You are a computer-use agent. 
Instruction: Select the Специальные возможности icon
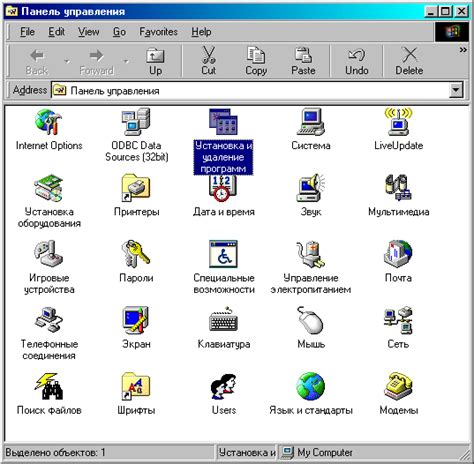[223, 254]
